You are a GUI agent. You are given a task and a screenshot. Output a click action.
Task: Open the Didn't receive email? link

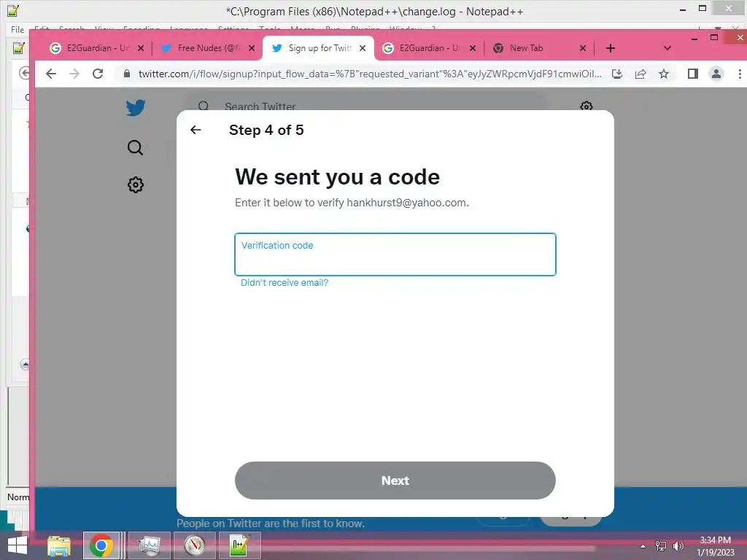(x=285, y=283)
